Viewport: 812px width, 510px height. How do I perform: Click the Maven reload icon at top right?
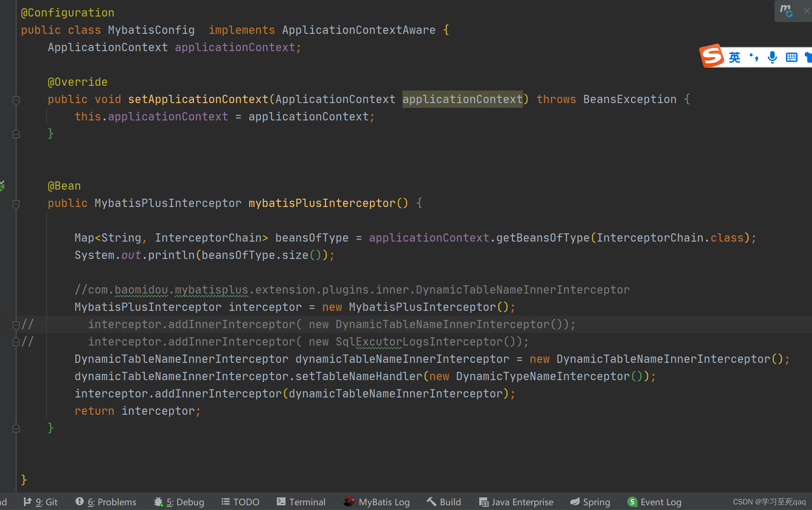[x=786, y=11]
